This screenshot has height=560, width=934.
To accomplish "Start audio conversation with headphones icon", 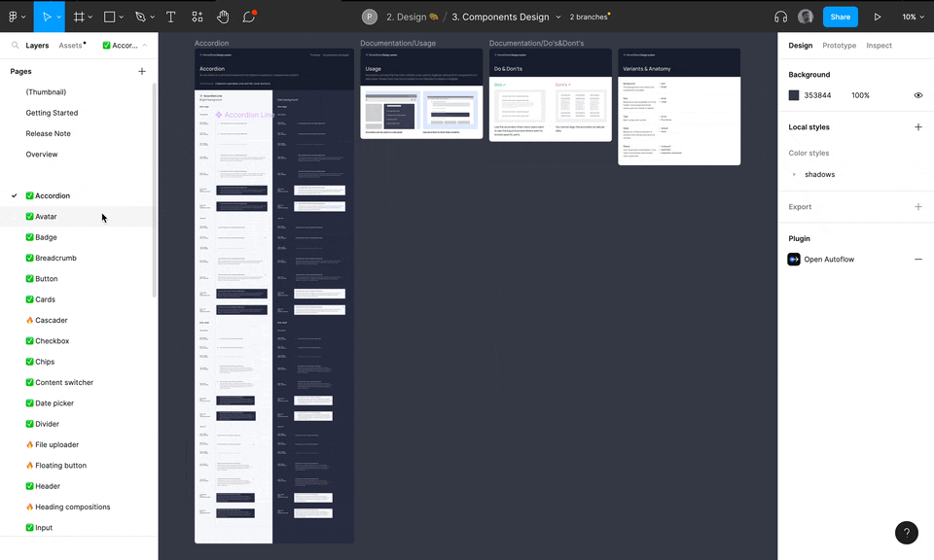I will [x=780, y=17].
